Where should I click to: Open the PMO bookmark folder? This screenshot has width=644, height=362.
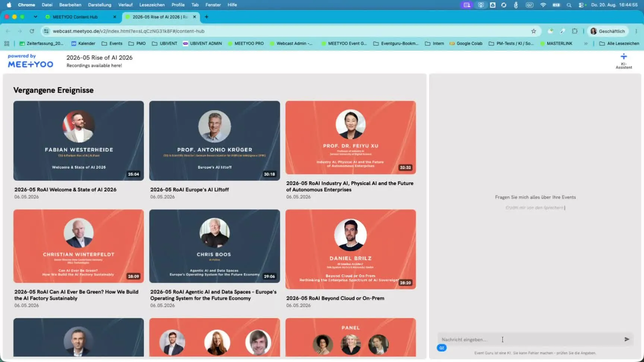[x=137, y=44]
